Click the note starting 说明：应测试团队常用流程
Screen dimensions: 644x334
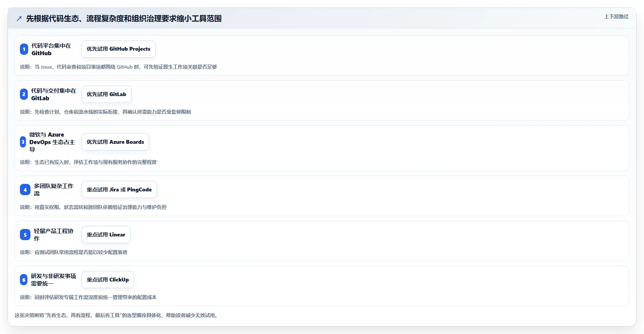tap(74, 252)
